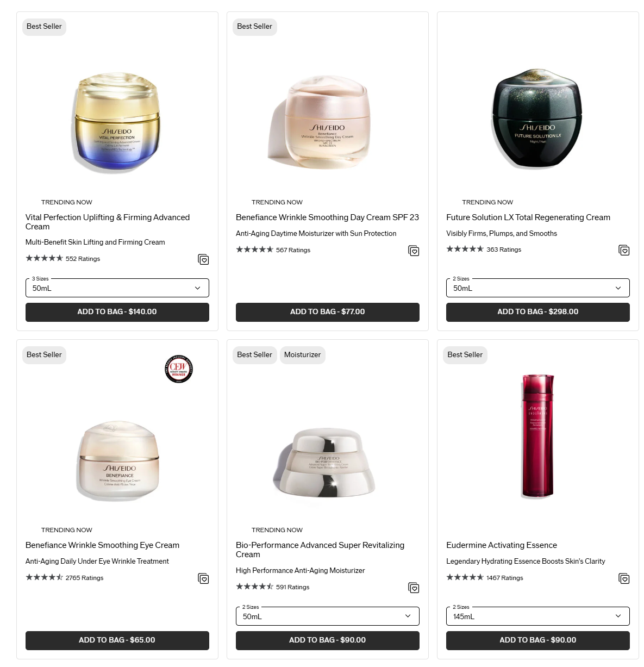The width and height of the screenshot is (644, 667).
Task: Add Benefiance Eye Cream to bag for $65.00
Action: (117, 640)
